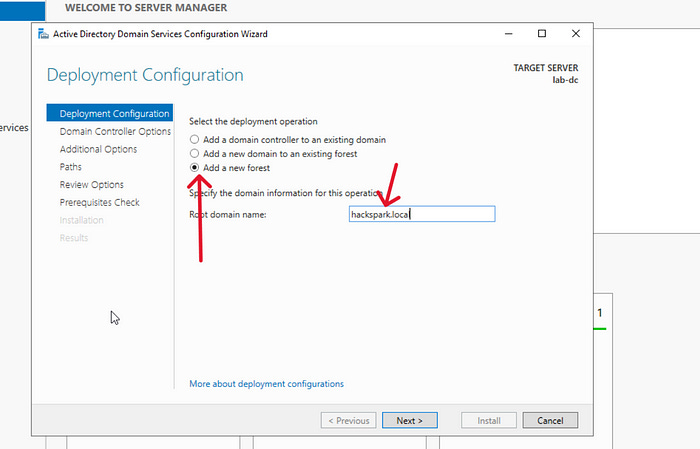This screenshot has height=449, width=700.
Task: Select Deployment Configuration step in sidebar
Action: (x=110, y=113)
